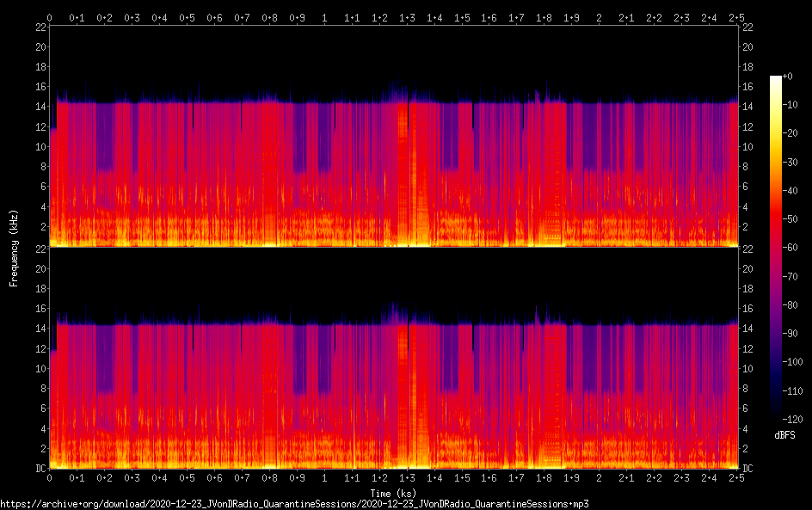This screenshot has width=812, height=510.
Task: Click the lower channel's right-axis "18" kHz label
Action: coord(747,288)
